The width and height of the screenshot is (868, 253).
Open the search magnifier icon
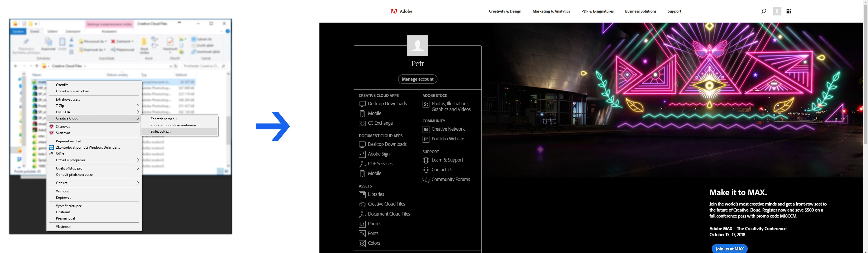pyautogui.click(x=763, y=11)
